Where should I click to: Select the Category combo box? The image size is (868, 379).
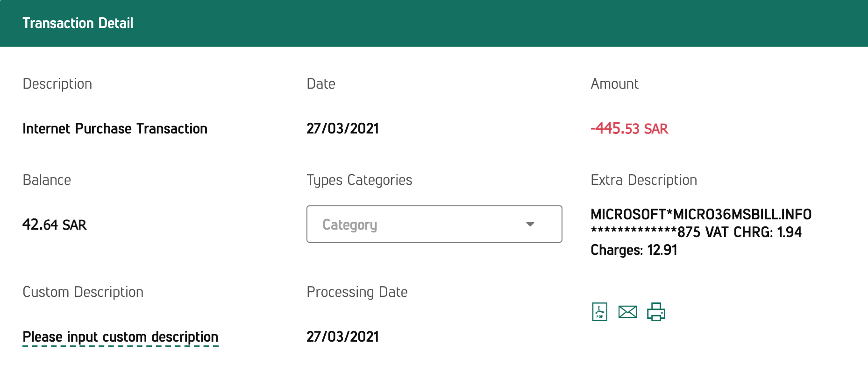point(434,224)
